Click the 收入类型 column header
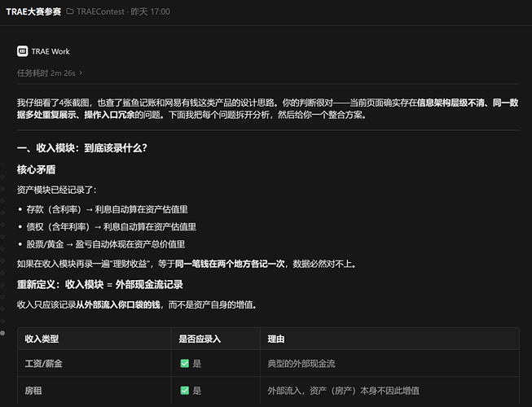 pos(42,339)
